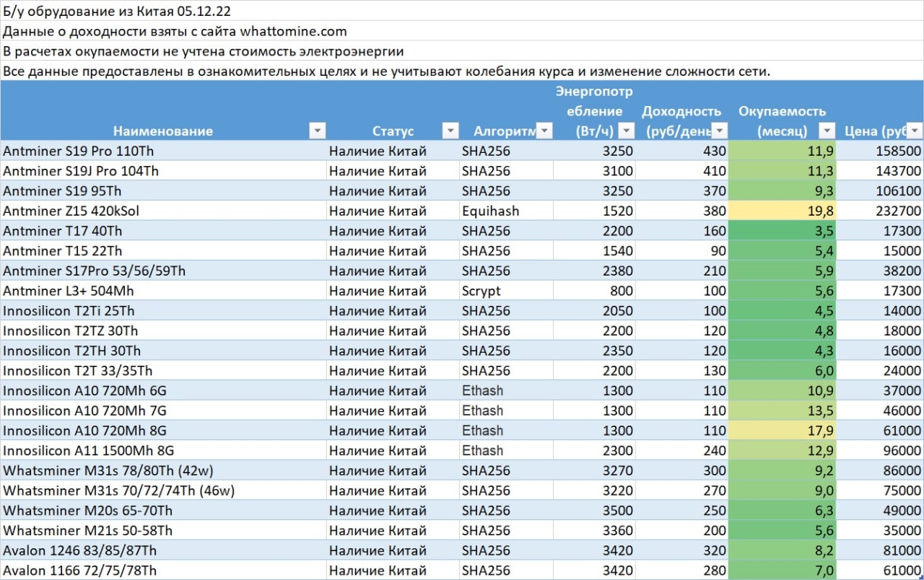Open the Энергопотребление (Вт/ч) filter dropdown

627,131
